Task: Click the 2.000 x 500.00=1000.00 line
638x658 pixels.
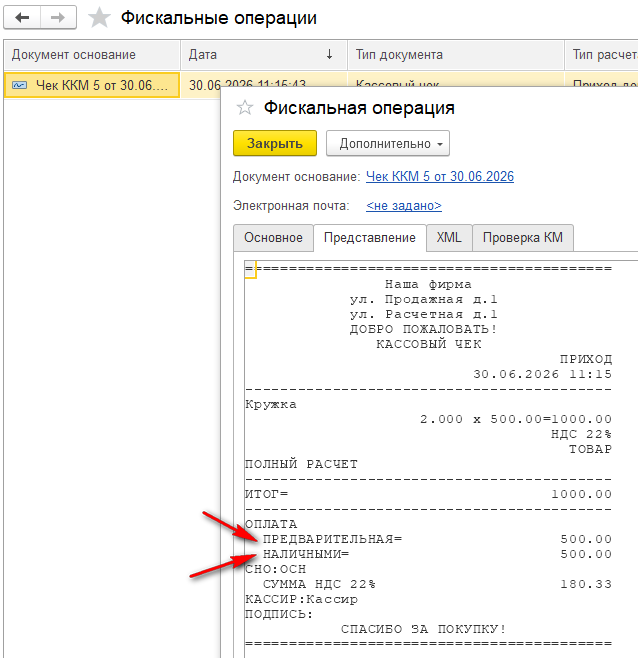Action: coord(516,419)
